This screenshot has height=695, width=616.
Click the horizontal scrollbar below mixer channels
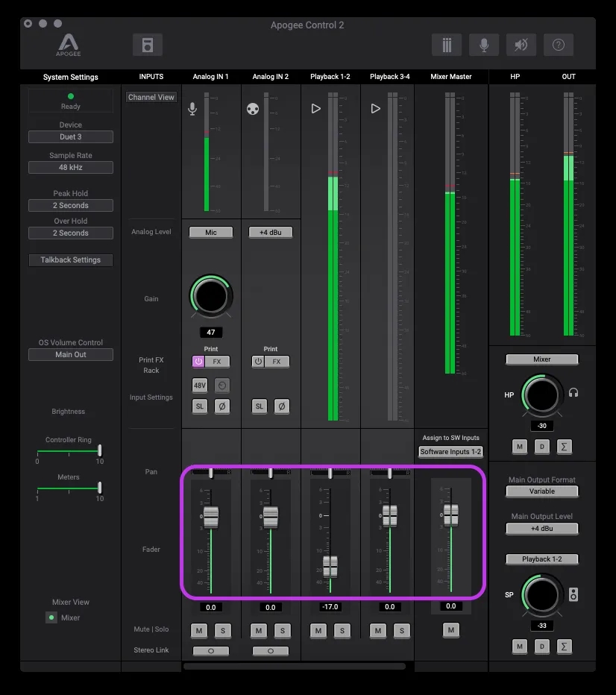pos(295,666)
